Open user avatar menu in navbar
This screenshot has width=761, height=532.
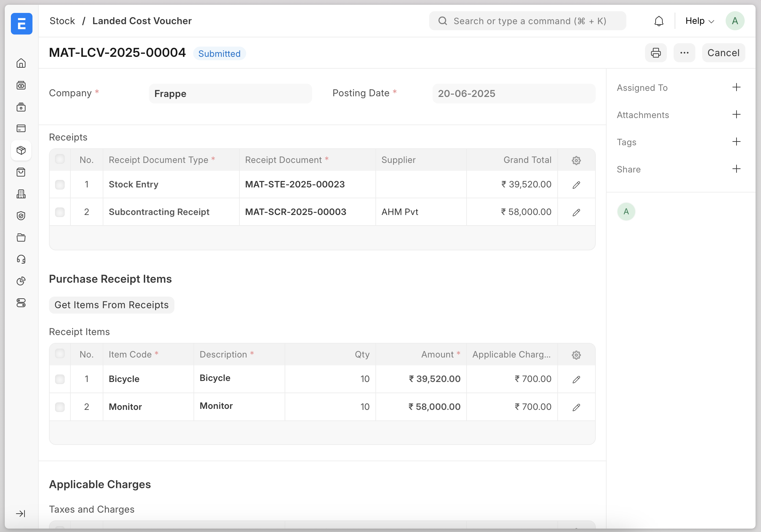[735, 21]
